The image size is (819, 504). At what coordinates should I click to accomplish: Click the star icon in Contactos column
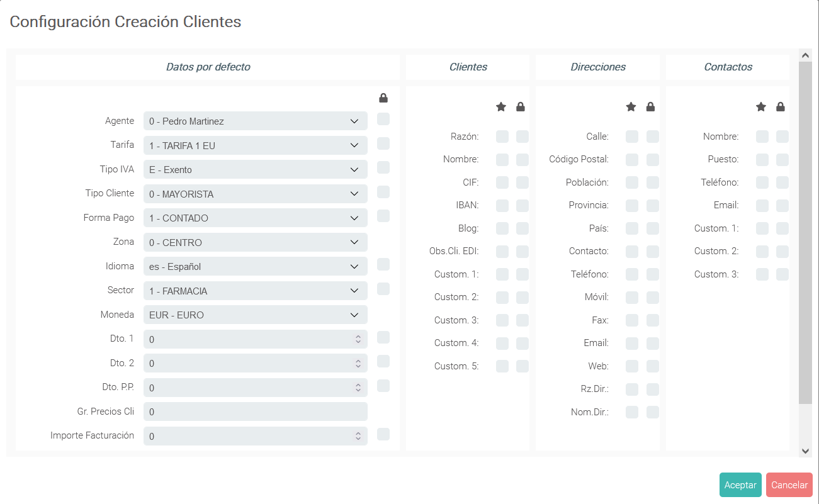[761, 107]
